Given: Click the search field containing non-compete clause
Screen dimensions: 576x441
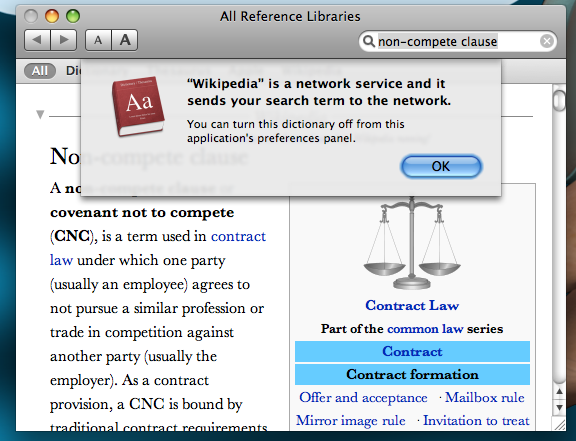Looking at the screenshot, I should tap(458, 41).
